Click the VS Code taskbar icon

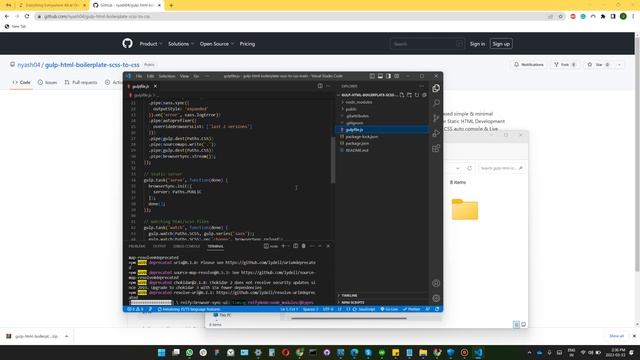pyautogui.click(x=478, y=352)
